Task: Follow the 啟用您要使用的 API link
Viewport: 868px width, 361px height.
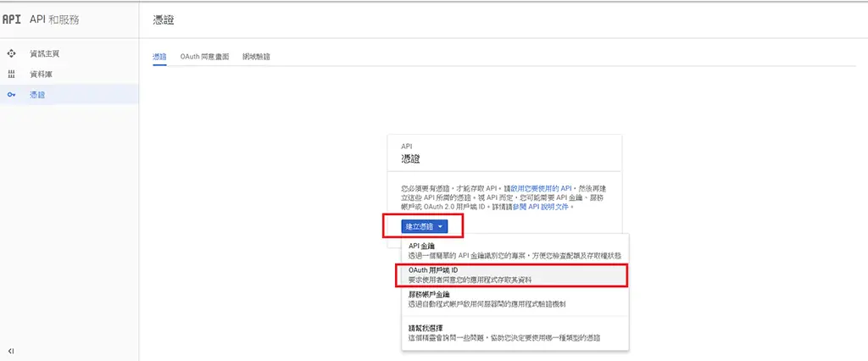Action: tap(541, 188)
